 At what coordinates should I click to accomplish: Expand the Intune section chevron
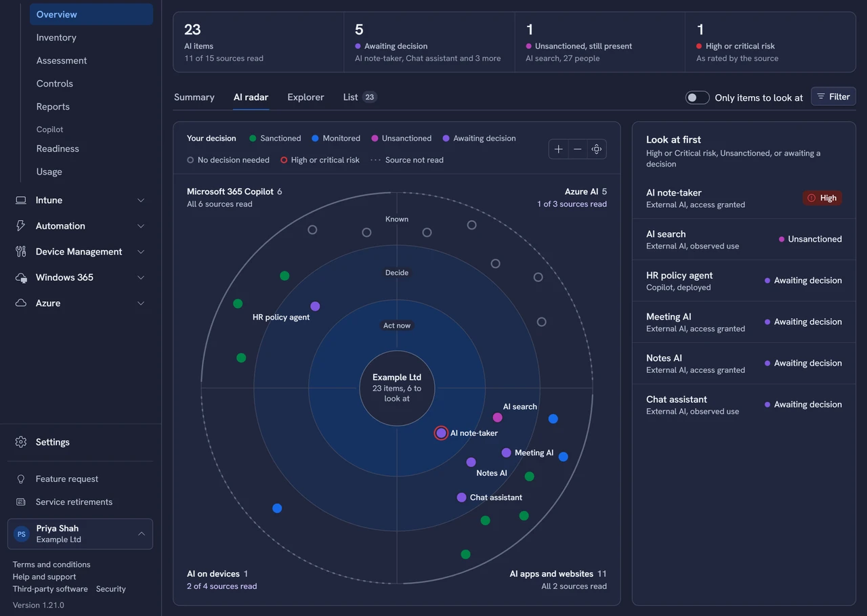click(141, 200)
